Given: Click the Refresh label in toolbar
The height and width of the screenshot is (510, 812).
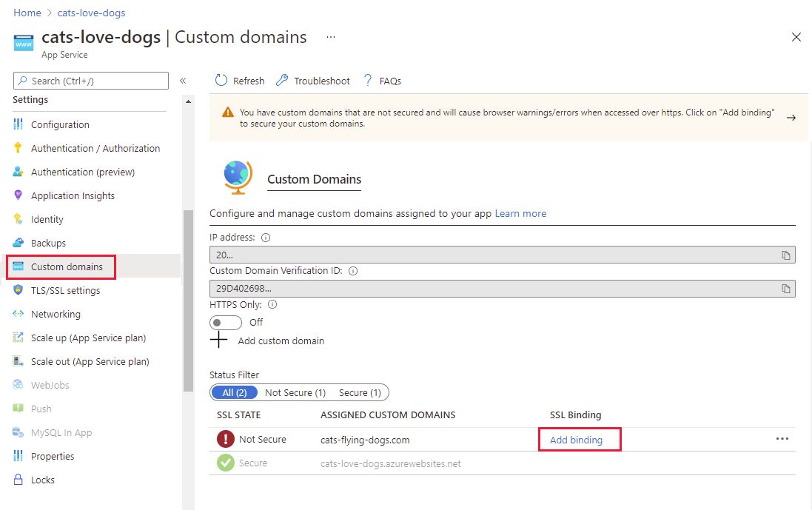Looking at the screenshot, I should coord(249,81).
